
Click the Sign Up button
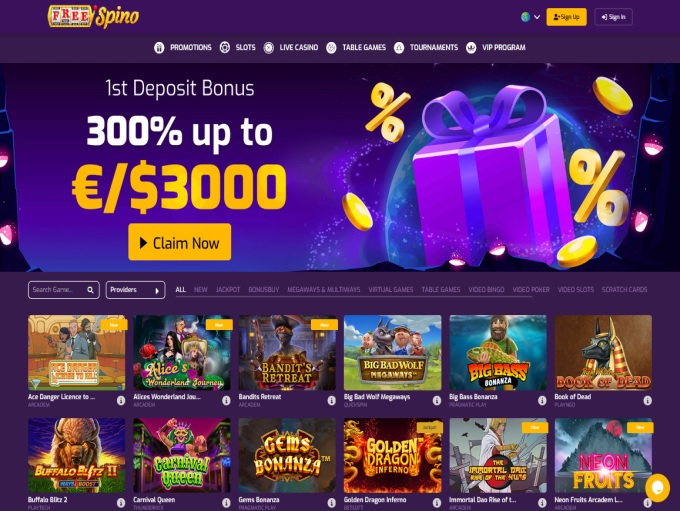(x=566, y=17)
